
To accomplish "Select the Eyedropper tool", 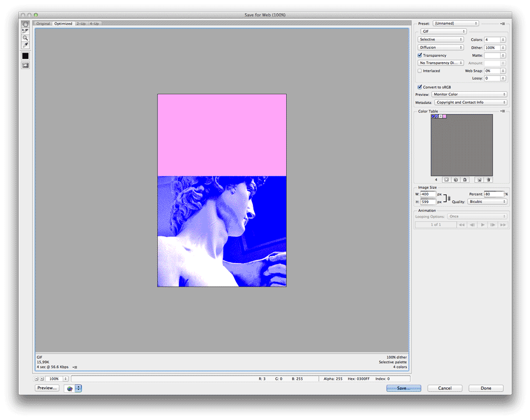I will coord(25,46).
